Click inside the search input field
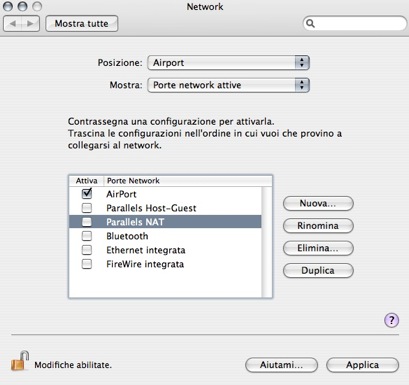Screen dimensions: 409x385 pyautogui.click(x=355, y=23)
